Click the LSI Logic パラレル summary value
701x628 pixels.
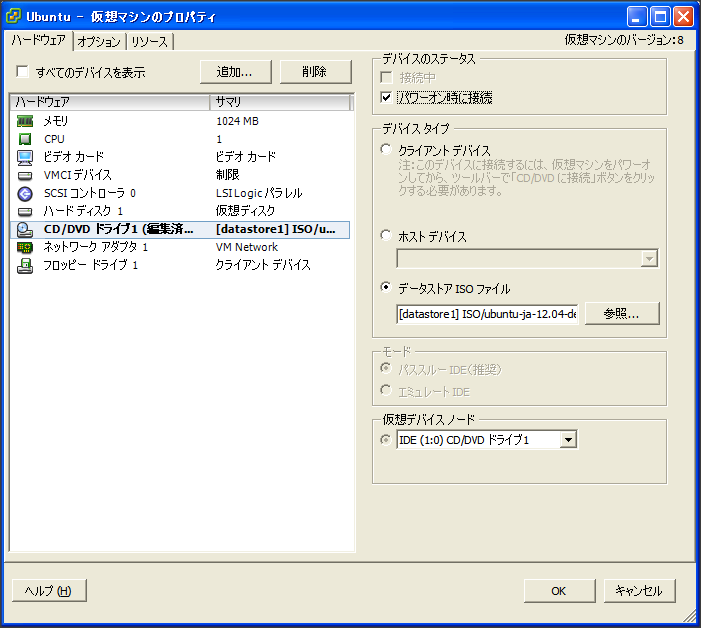259,193
